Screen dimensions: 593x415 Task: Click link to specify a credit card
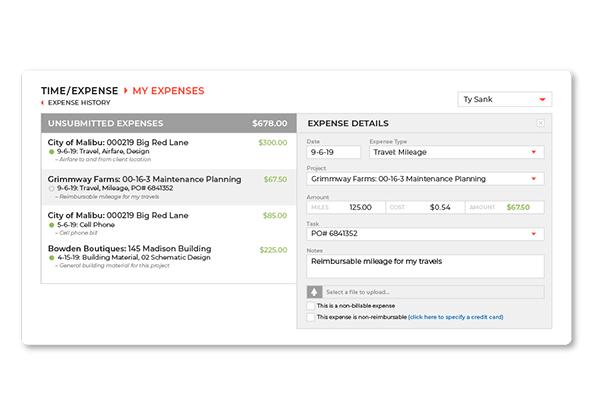click(456, 317)
